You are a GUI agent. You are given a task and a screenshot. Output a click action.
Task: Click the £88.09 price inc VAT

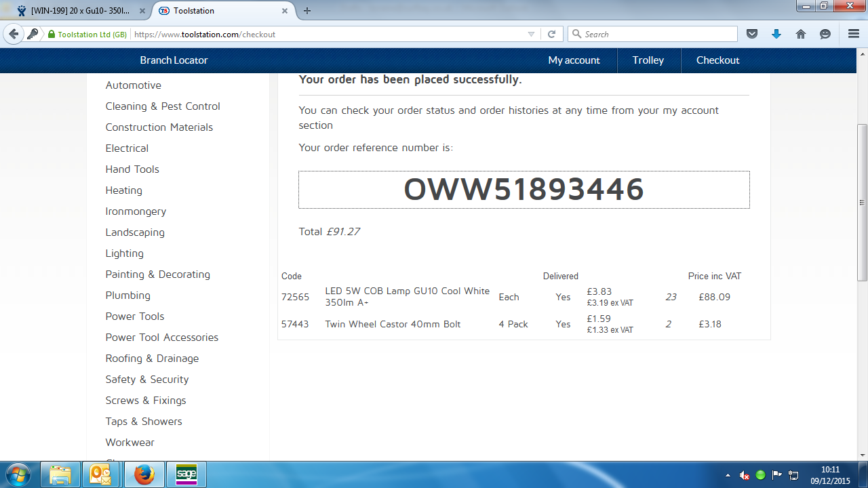coord(715,297)
